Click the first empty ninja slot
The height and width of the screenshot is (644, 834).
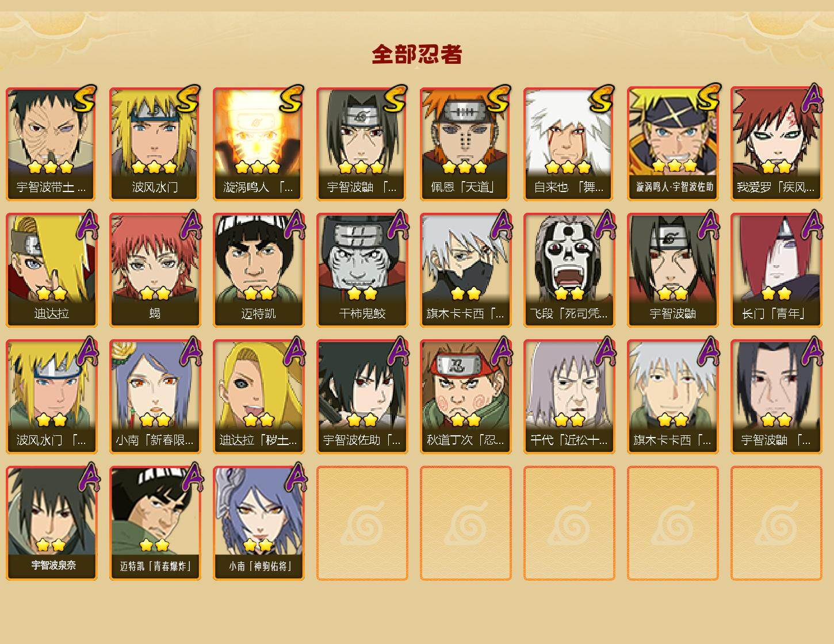point(362,523)
